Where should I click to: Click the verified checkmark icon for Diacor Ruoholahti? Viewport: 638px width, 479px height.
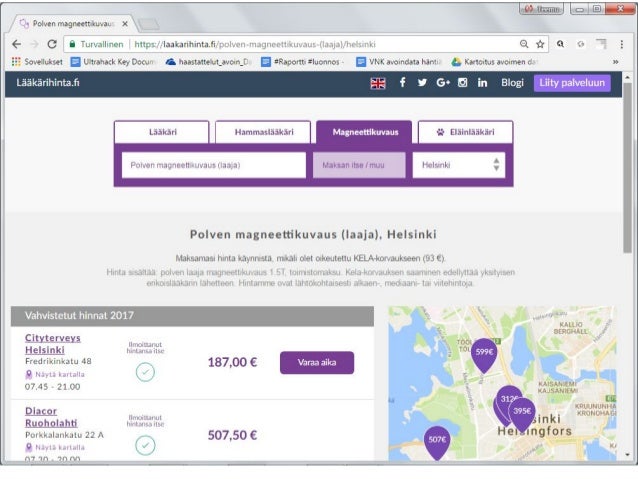click(145, 445)
